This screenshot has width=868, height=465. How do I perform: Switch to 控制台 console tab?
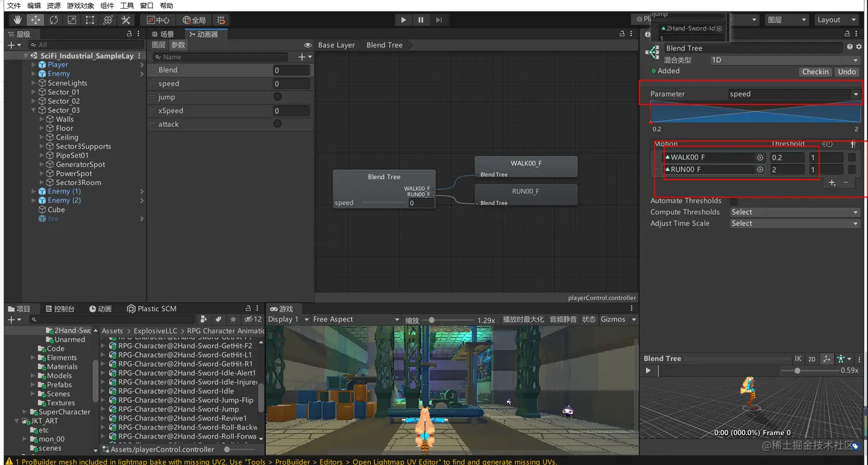click(x=60, y=309)
